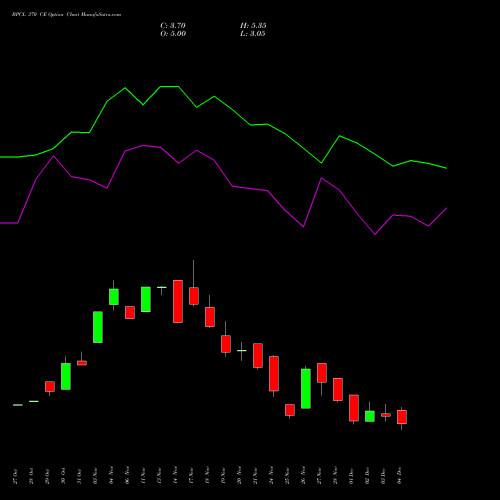Select the small green candlestick above 02 Dec
This screenshot has height=500, width=500.
370,416
